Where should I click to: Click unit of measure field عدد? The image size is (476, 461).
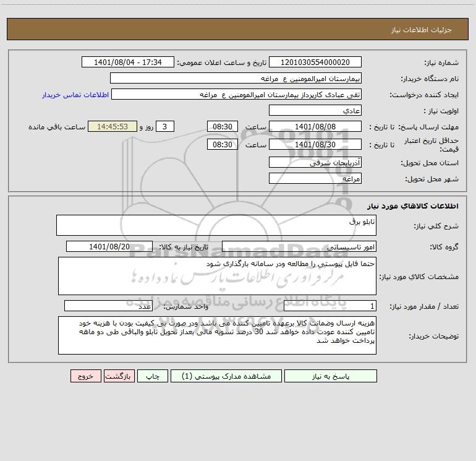coord(108,306)
